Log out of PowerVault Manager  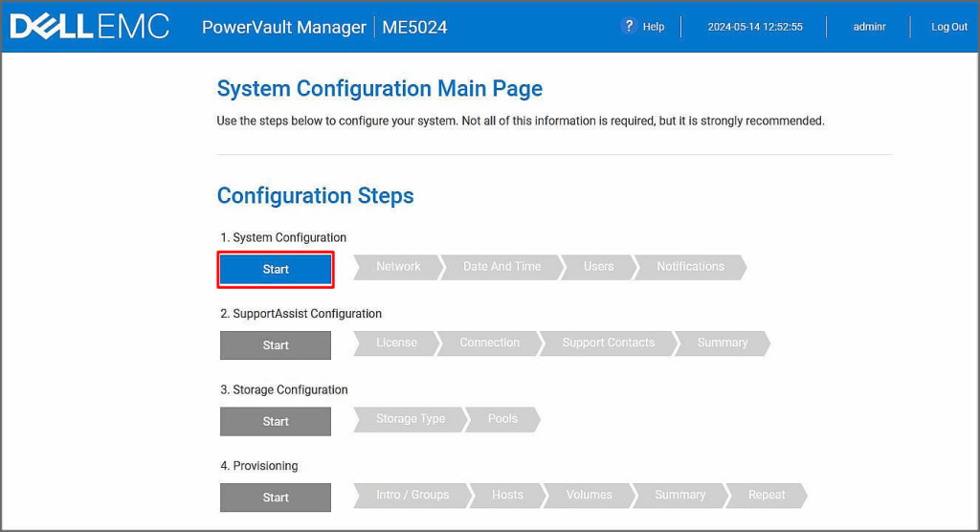[x=948, y=27]
